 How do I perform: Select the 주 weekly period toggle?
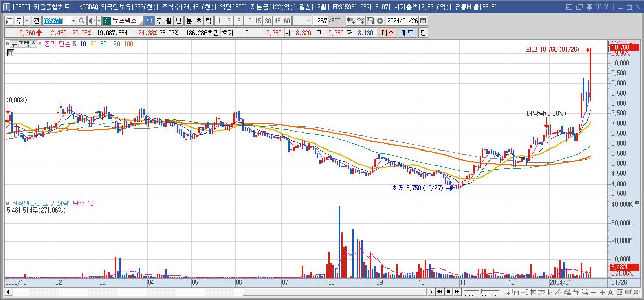coord(159,21)
